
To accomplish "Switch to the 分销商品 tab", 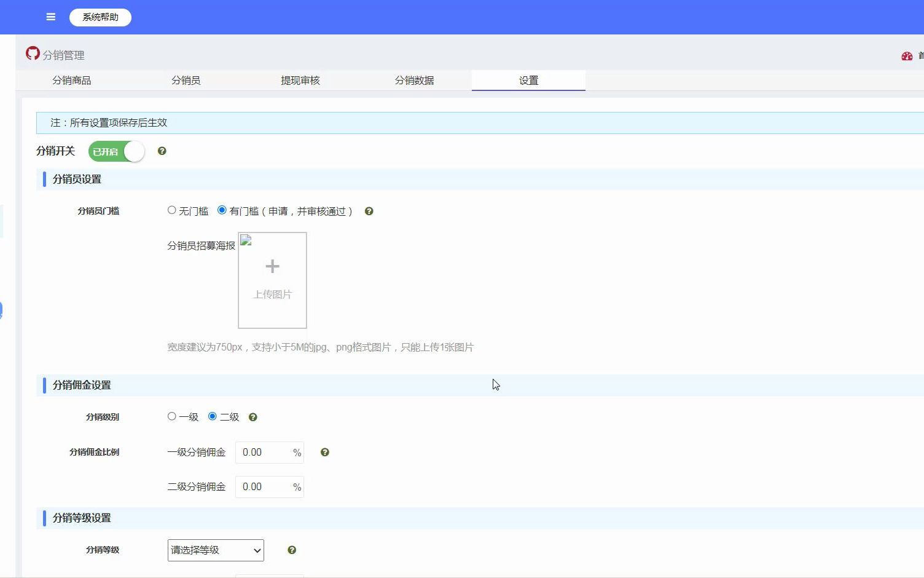I will [x=71, y=80].
